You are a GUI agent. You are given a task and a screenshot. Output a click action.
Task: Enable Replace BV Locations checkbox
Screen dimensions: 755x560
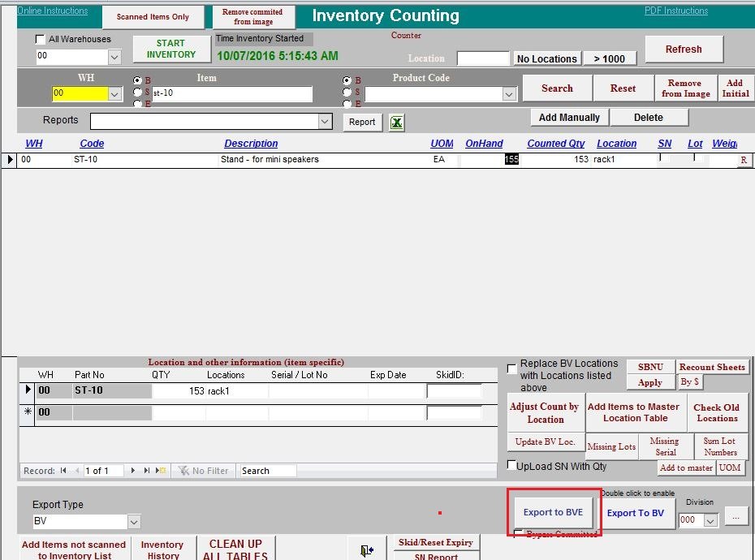511,368
